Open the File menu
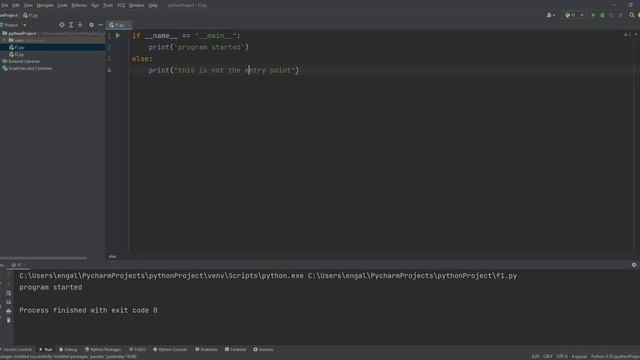640x360 pixels. coord(4,5)
